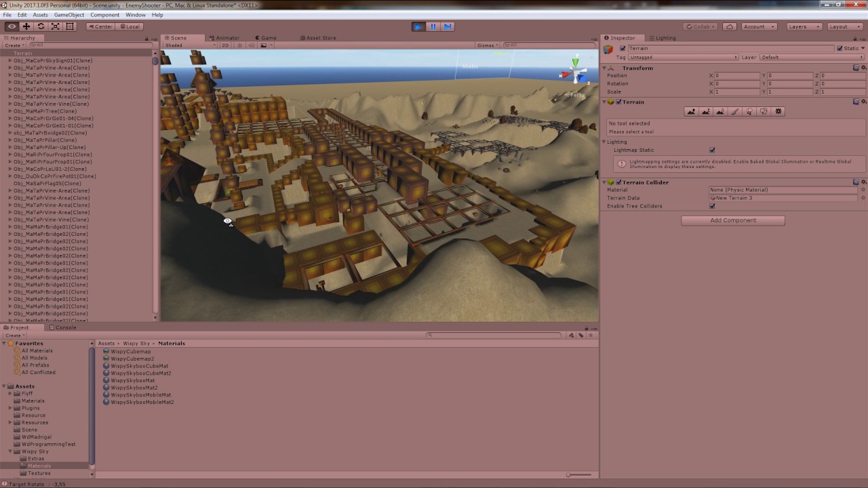Viewport: 868px width, 488px height.
Task: Open the Shaded draw mode dropdown
Action: tap(190, 45)
